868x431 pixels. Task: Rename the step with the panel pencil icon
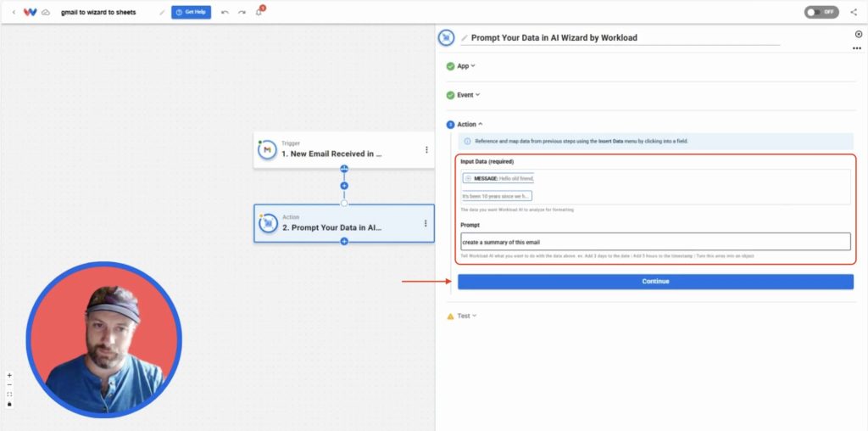point(465,38)
